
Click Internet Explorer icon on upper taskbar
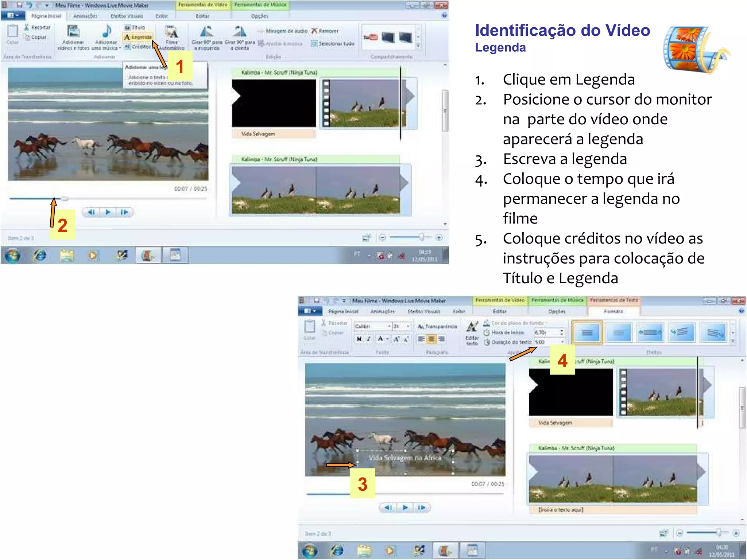click(x=40, y=255)
